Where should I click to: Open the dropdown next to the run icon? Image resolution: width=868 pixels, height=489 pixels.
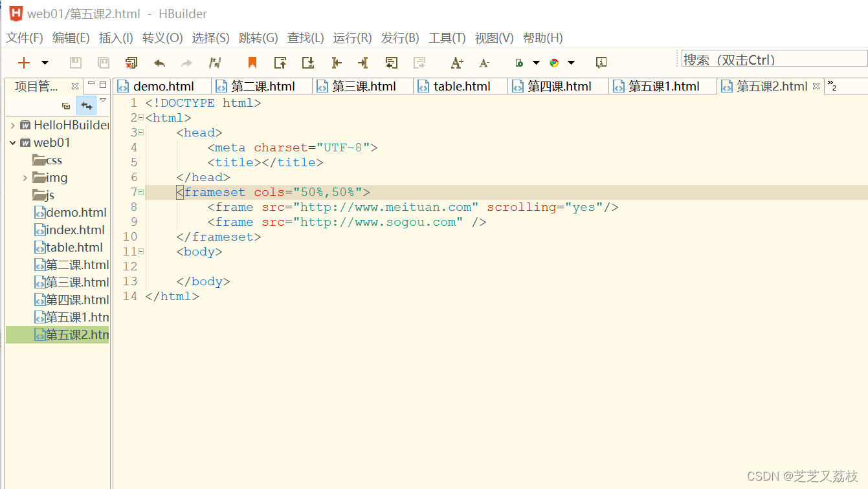click(x=536, y=63)
